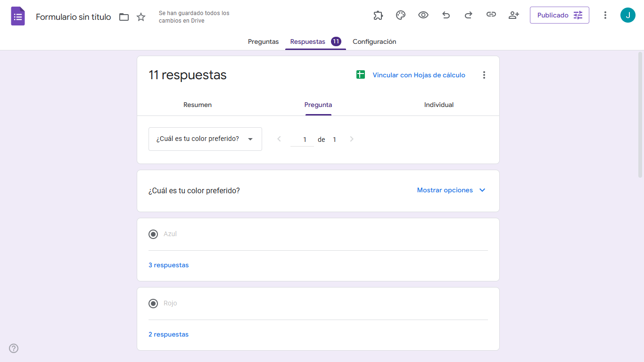Open the 3 respuestas link under Azul

tap(168, 265)
